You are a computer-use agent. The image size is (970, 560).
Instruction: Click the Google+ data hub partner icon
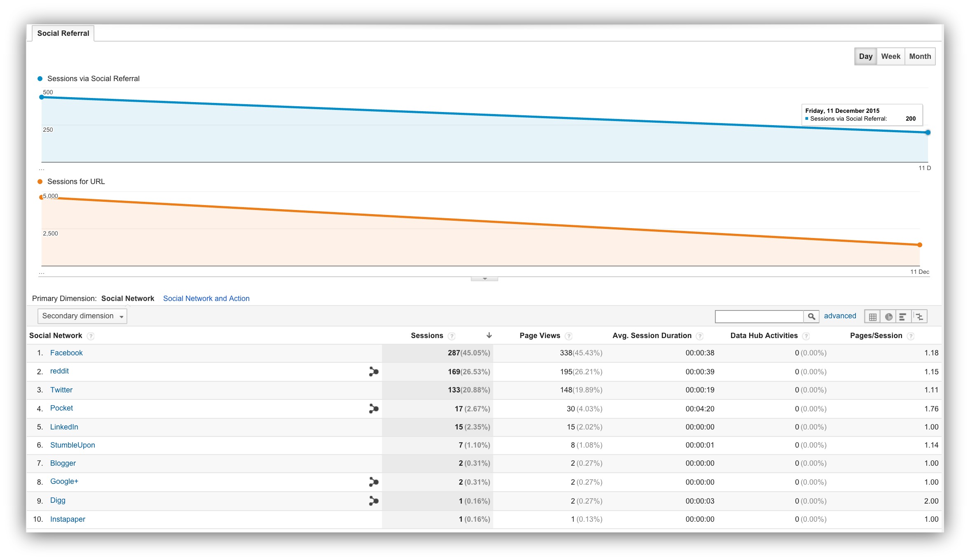point(373,482)
